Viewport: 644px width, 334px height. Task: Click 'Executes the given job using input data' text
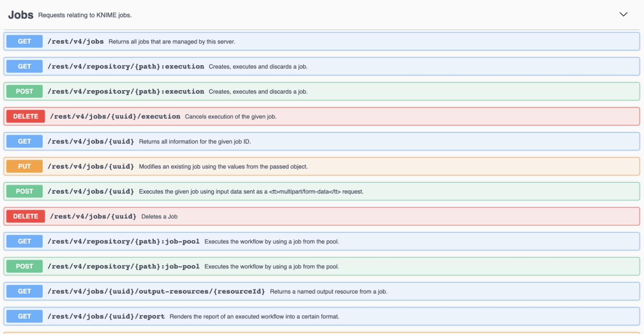point(251,192)
